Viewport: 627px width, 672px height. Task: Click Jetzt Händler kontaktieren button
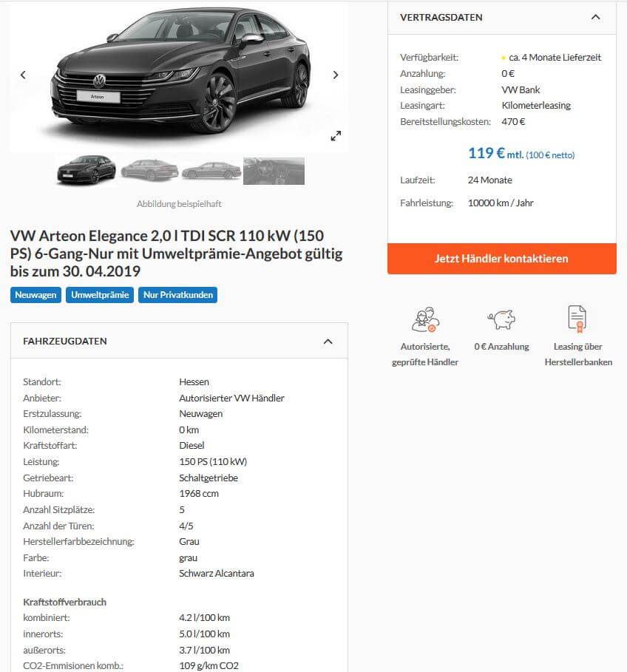tap(502, 259)
